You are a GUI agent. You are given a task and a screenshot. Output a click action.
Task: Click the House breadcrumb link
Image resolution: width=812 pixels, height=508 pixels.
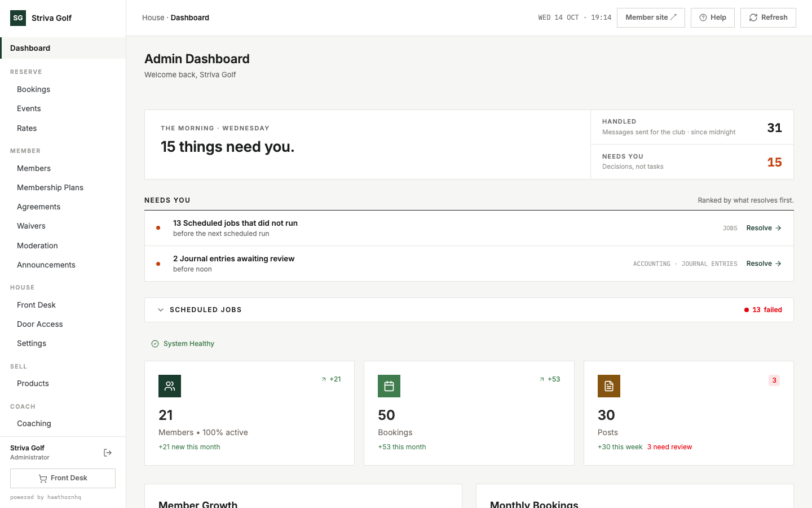click(x=153, y=17)
